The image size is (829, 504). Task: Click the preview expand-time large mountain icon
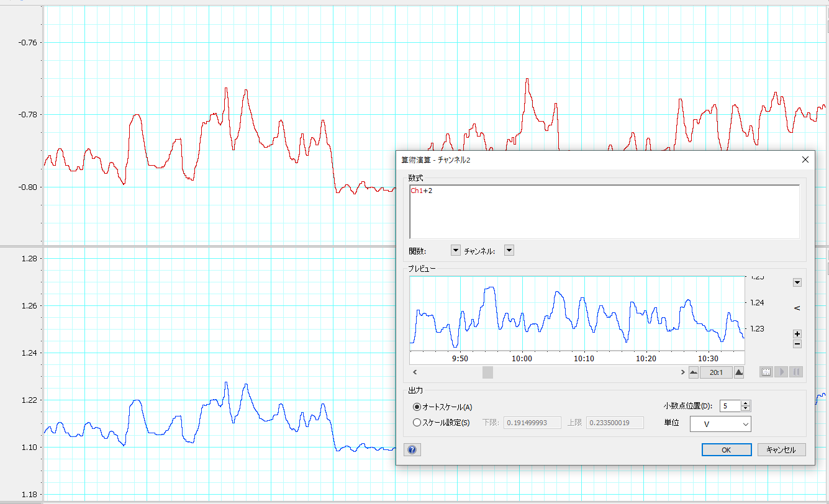739,372
